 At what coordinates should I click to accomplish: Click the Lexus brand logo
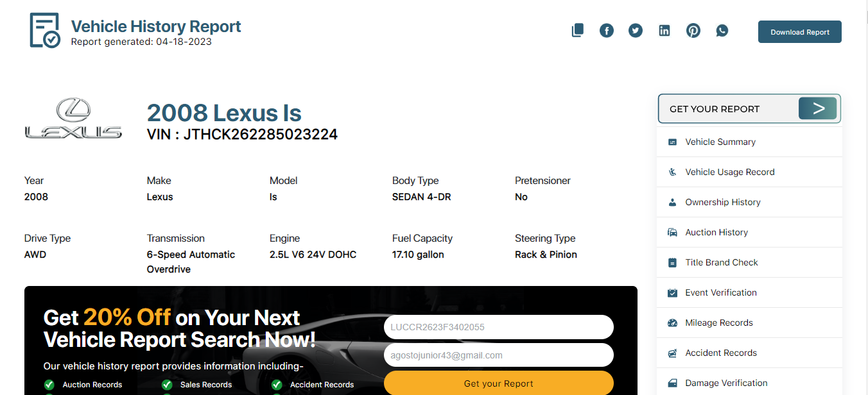click(73, 119)
